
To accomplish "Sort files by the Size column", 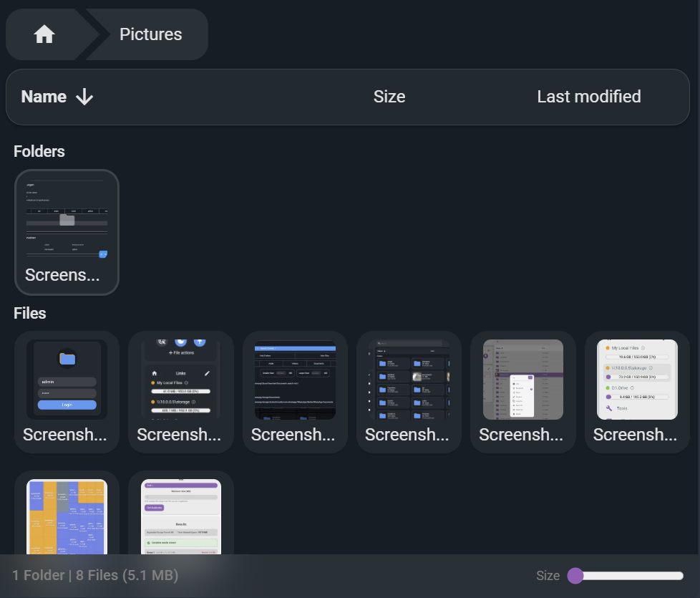I will pyautogui.click(x=389, y=97).
